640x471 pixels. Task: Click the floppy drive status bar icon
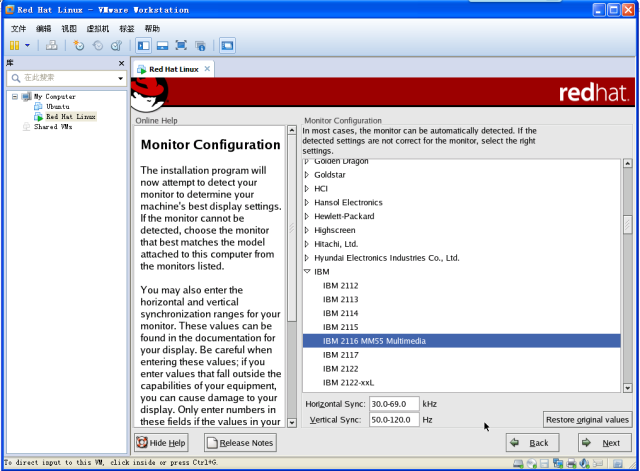click(544, 463)
